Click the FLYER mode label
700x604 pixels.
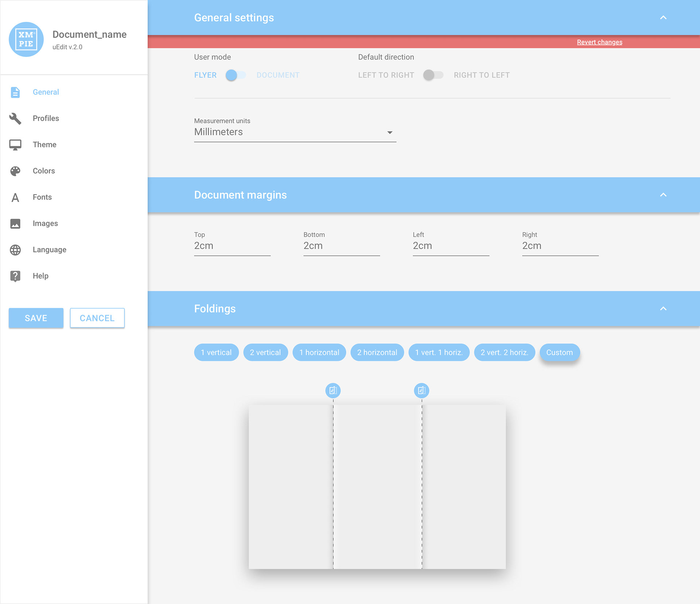pyautogui.click(x=205, y=75)
